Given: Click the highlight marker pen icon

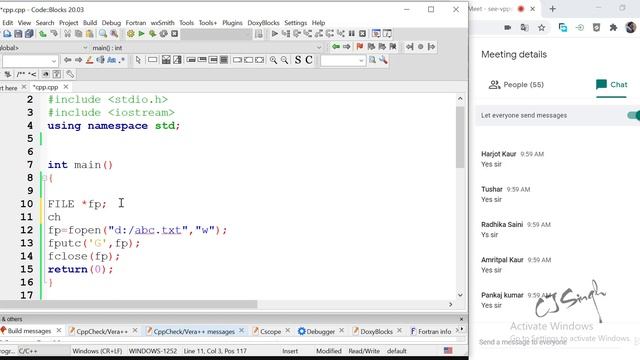Looking at the screenshot, I should [x=89, y=60].
